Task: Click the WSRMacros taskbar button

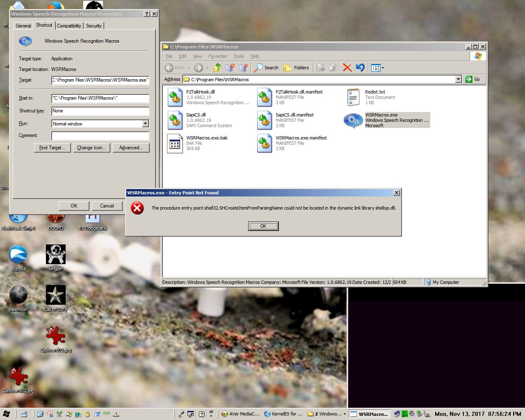Action: (x=370, y=414)
